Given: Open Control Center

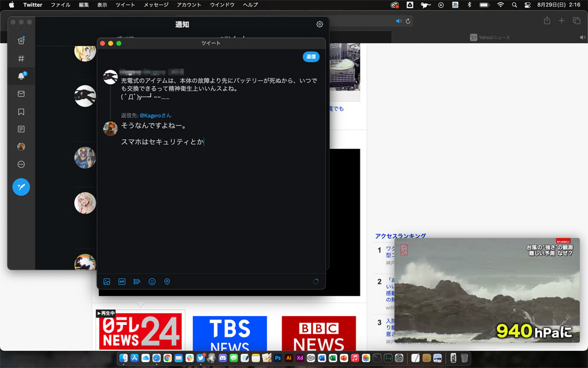Looking at the screenshot, I should (x=527, y=5).
